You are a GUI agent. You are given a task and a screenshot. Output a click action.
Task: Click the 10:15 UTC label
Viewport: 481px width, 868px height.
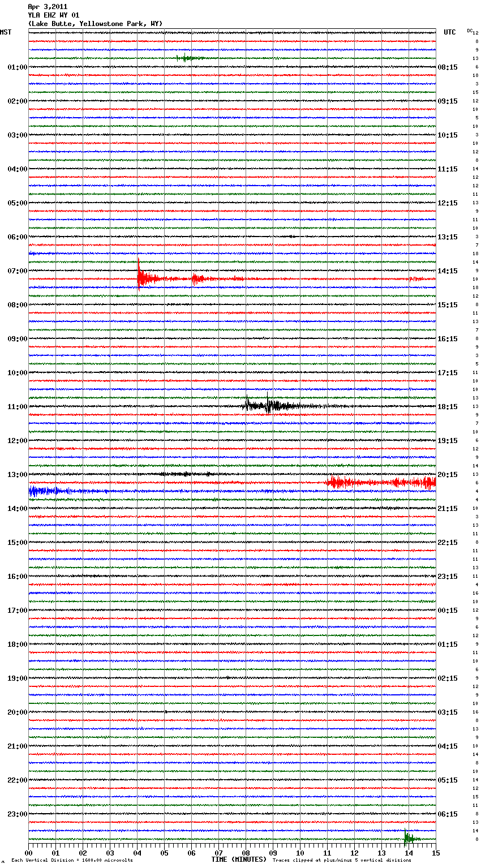(448, 135)
